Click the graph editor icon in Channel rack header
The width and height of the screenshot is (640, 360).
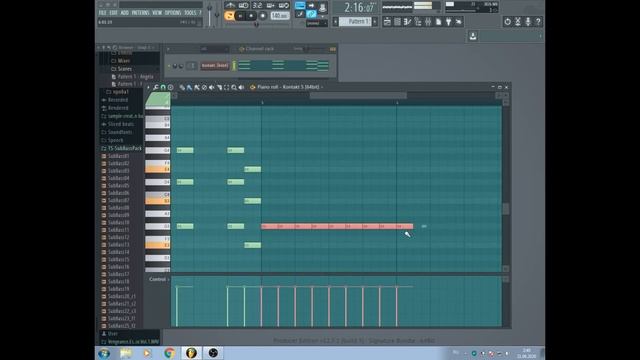tap(333, 49)
